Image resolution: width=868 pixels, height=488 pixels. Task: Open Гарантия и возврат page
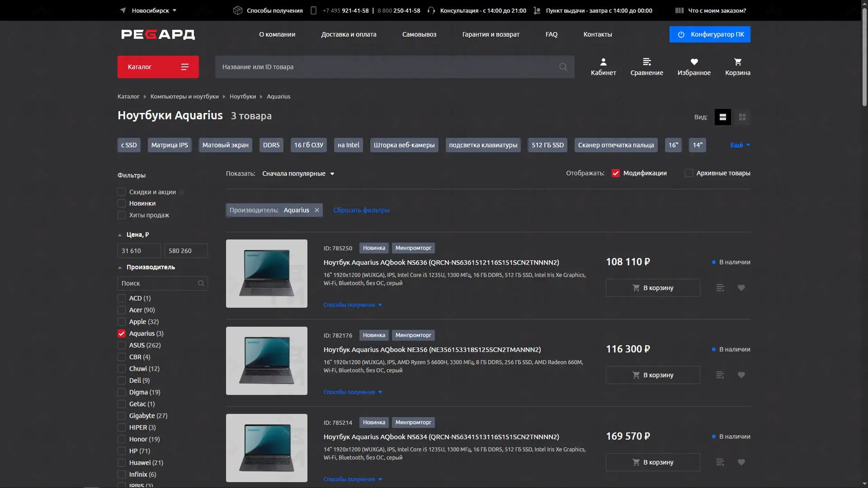[491, 34]
